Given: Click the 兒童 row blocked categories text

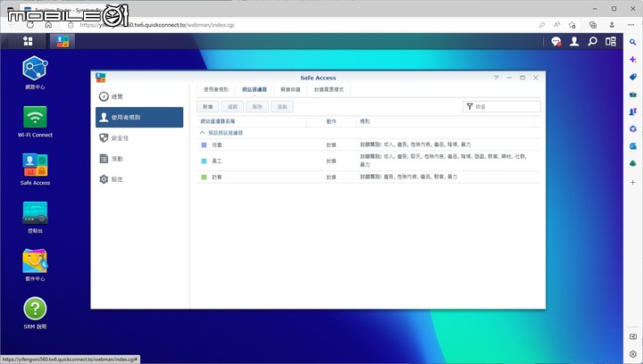Looking at the screenshot, I should (415, 145).
